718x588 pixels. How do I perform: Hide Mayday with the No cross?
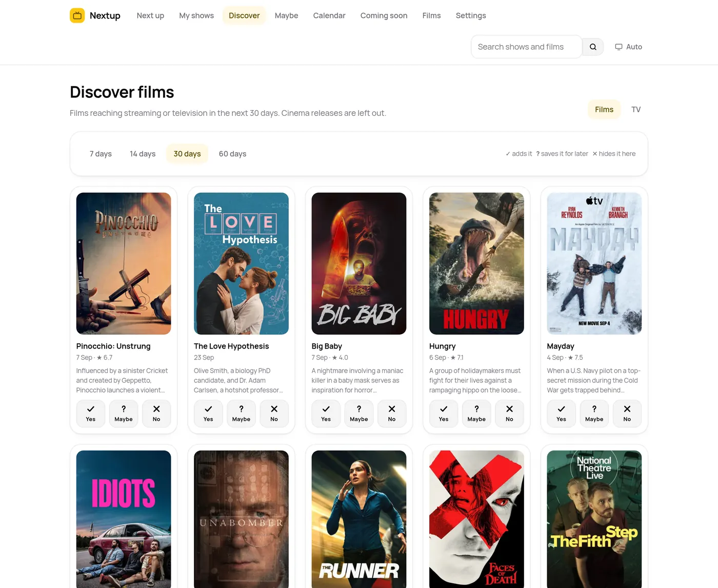point(627,414)
